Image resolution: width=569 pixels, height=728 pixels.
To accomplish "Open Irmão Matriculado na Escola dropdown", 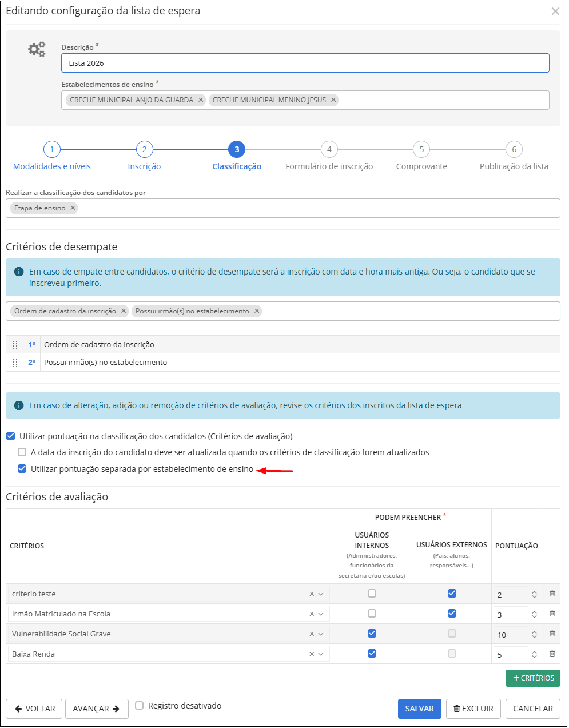I will point(321,614).
